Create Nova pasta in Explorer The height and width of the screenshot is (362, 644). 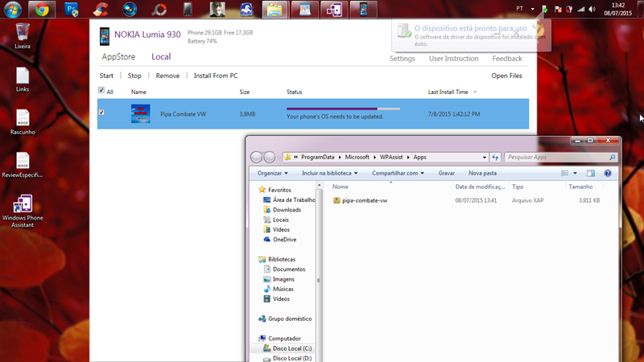[x=482, y=173]
